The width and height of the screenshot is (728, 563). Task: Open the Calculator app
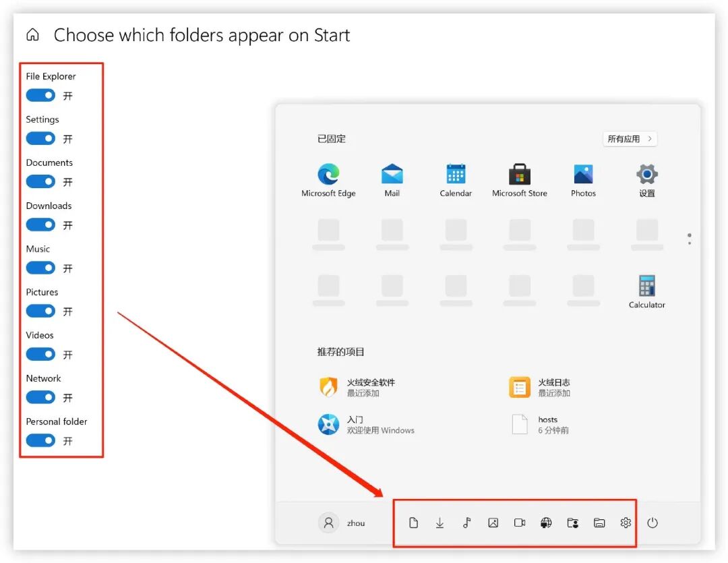point(646,292)
